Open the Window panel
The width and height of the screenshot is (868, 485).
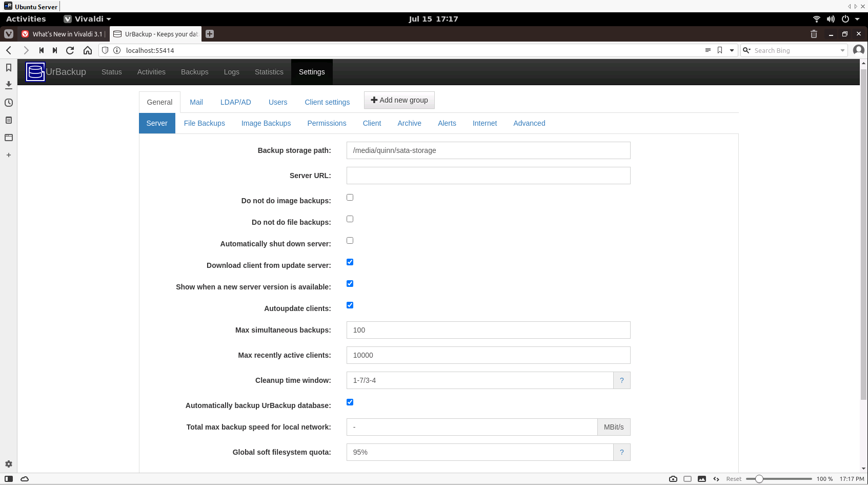click(8, 138)
